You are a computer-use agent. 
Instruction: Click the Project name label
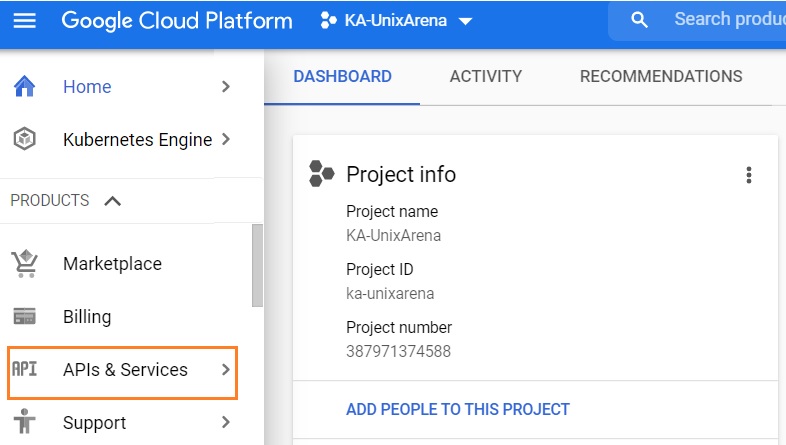(392, 211)
